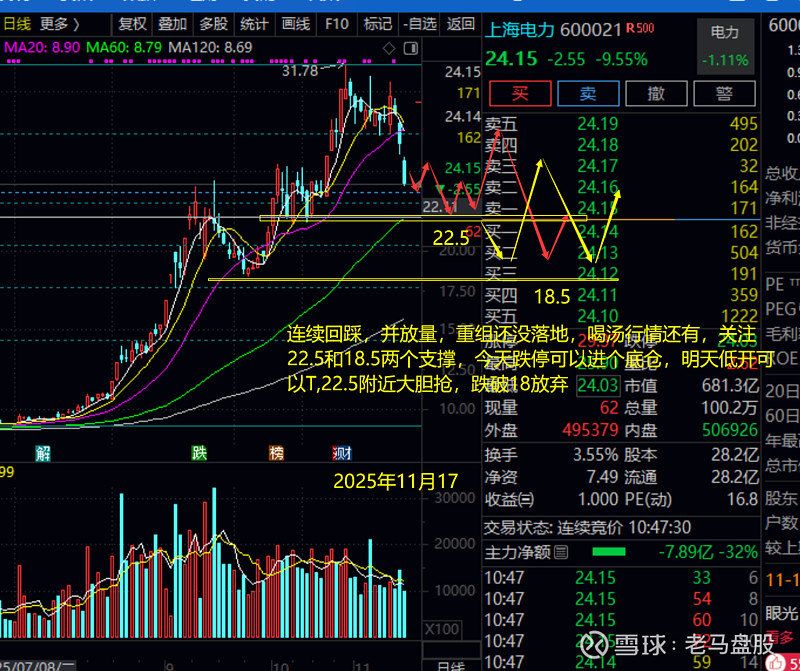Select the 买五 price 24.10
The height and width of the screenshot is (671, 800).
(x=597, y=316)
